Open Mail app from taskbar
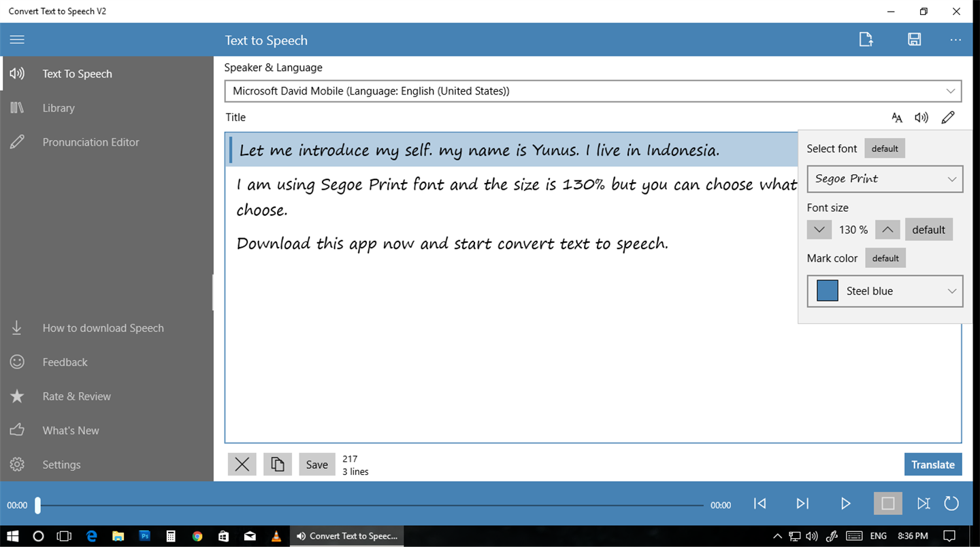The image size is (980, 547). coord(250,536)
